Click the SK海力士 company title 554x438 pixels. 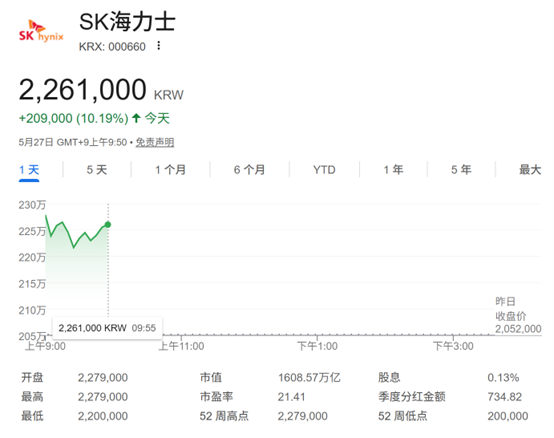click(x=127, y=22)
